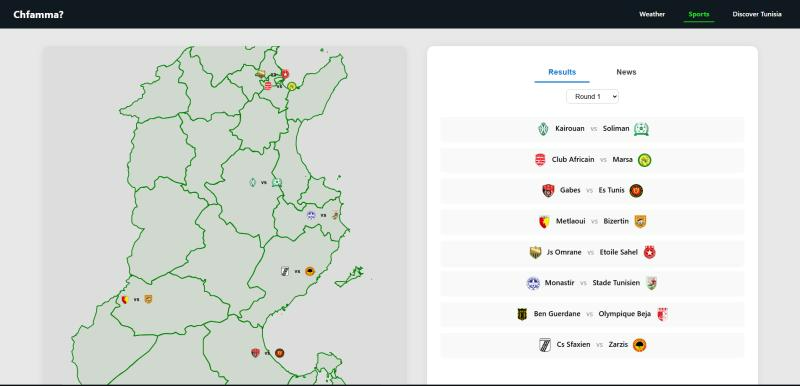Select Kairouan logo marker on the map
This screenshot has height=386, width=800.
pos(252,182)
